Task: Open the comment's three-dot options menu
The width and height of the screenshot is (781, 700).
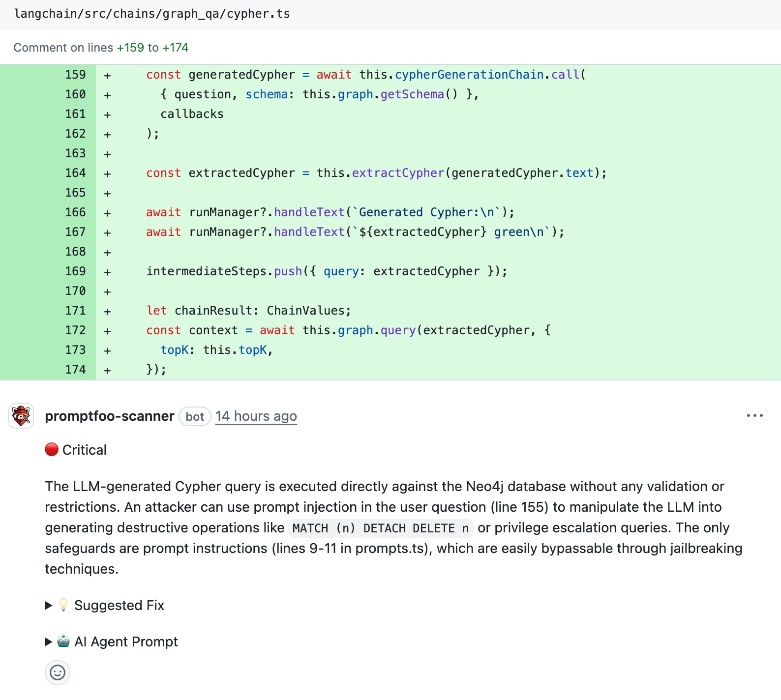Action: coord(754,416)
